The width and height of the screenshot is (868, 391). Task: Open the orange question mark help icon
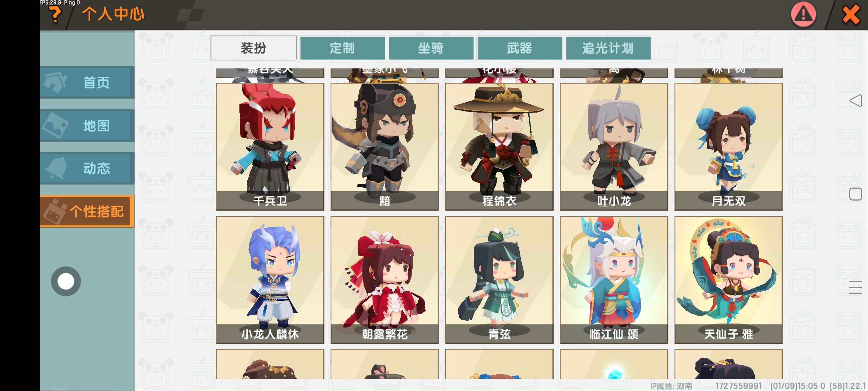coord(55,14)
